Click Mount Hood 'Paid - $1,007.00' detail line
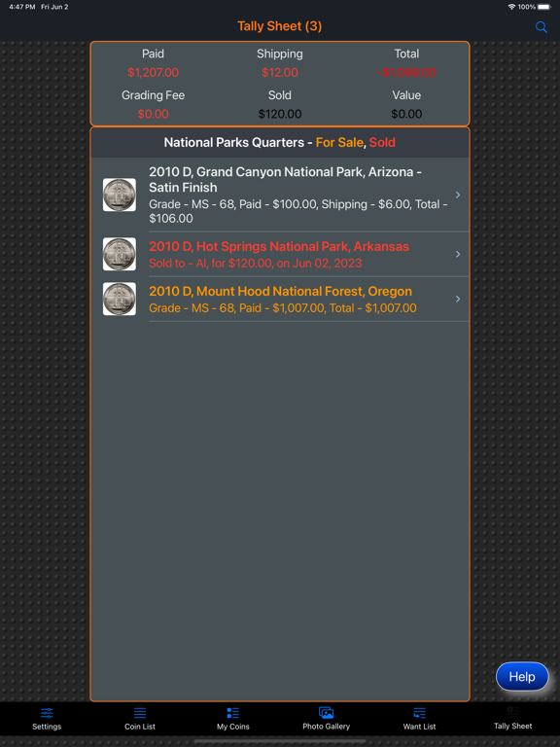The width and height of the screenshot is (560, 747). (283, 308)
